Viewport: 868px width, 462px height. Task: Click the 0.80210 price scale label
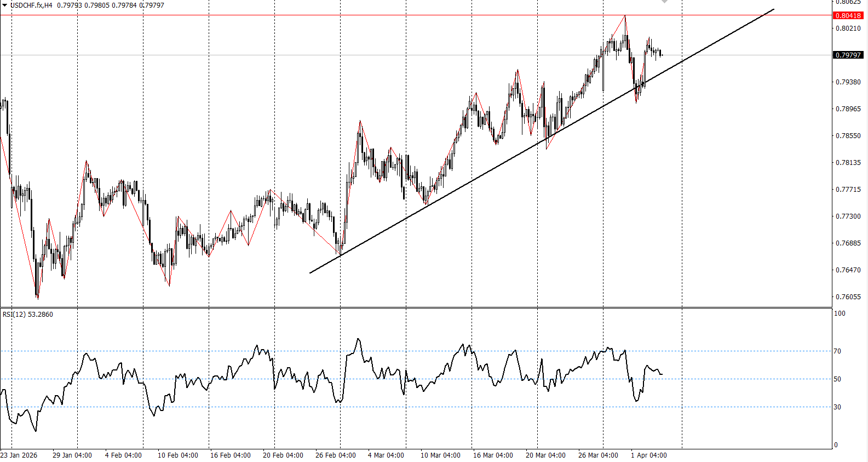coord(848,28)
